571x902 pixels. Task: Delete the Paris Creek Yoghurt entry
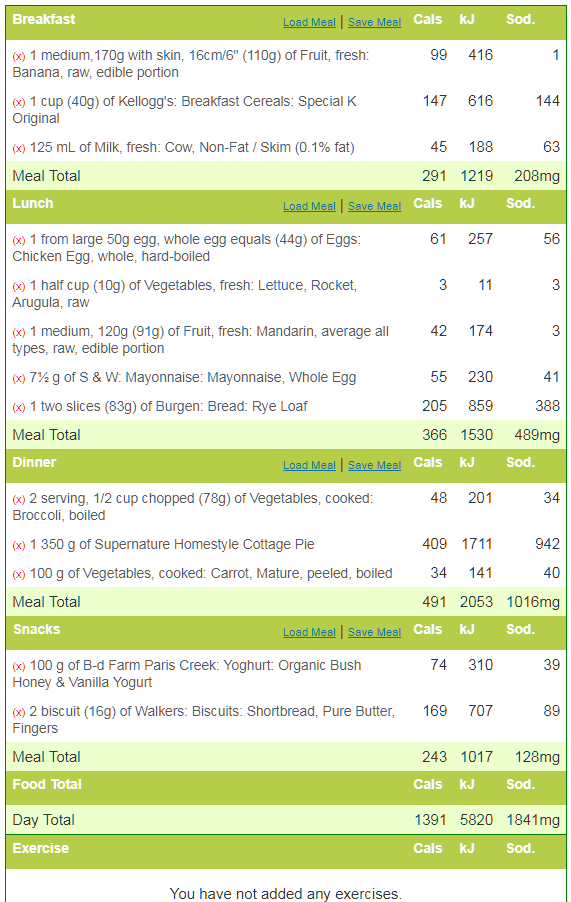[x=19, y=666]
